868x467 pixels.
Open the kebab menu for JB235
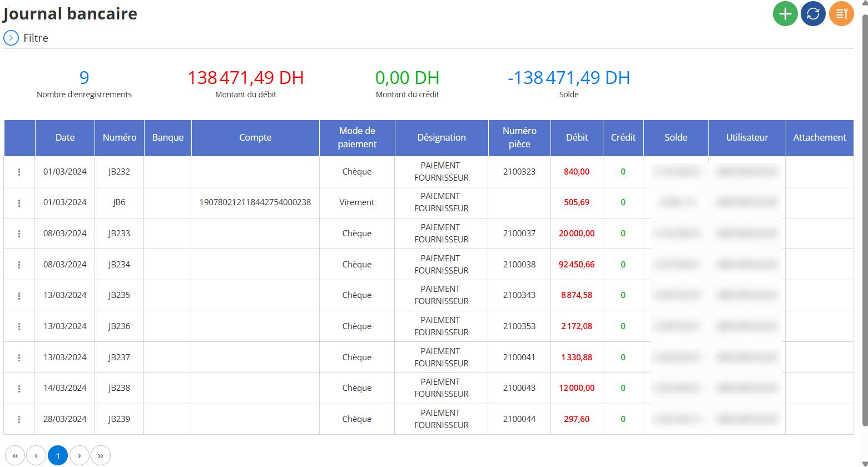pyautogui.click(x=19, y=296)
